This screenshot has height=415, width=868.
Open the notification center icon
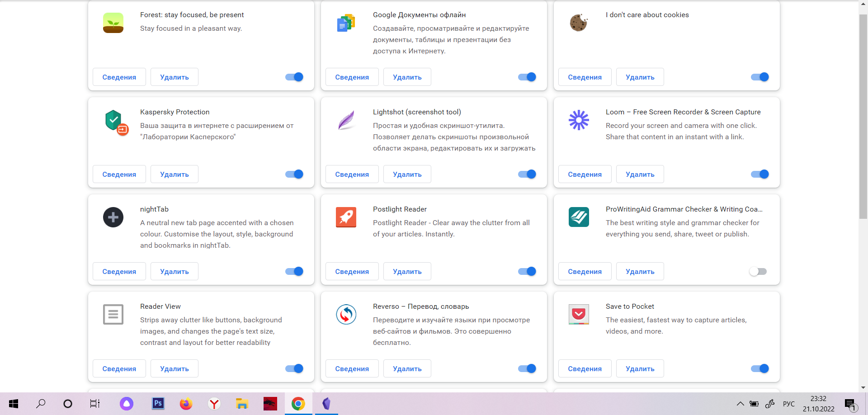coord(851,404)
